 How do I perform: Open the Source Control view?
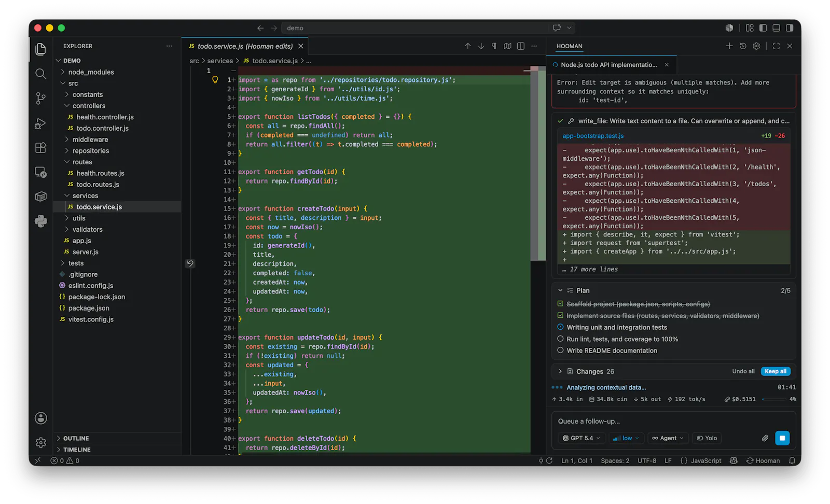click(40, 98)
